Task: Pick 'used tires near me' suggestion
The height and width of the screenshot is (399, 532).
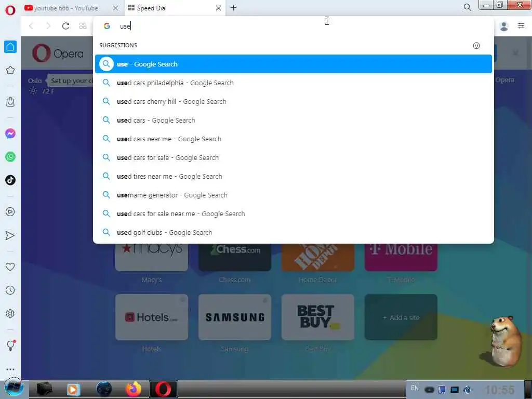Action: [294, 176]
